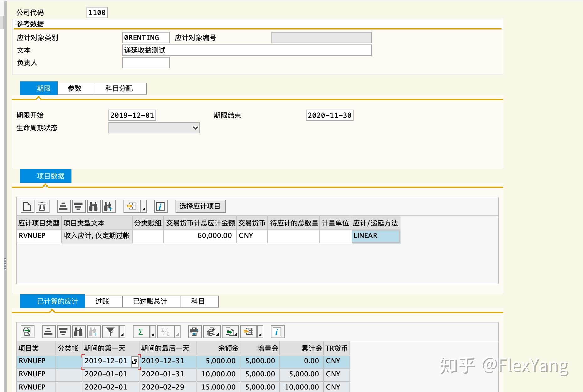Image resolution: width=583 pixels, height=392 pixels.
Task: Open layout dropdown arrow in 项目数据 toolbar
Action: [144, 206]
